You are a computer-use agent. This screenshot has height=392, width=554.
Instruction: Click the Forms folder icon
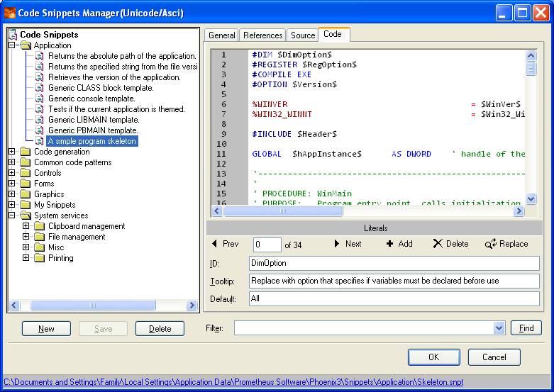26,184
